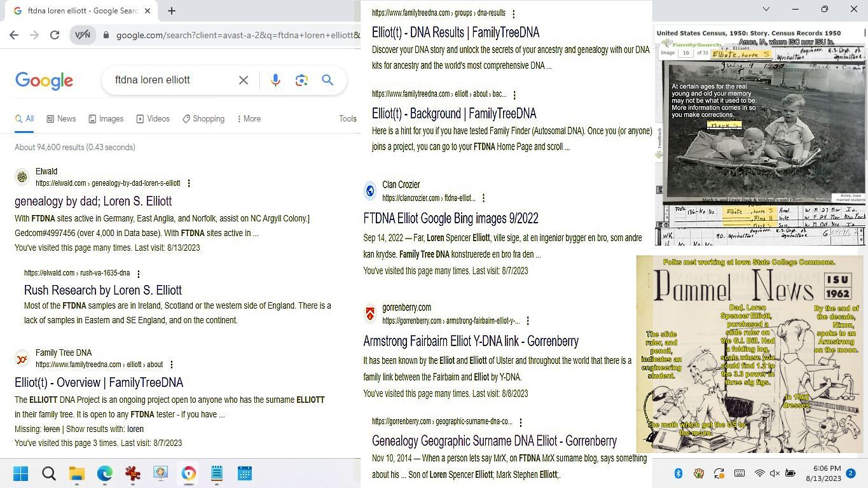The height and width of the screenshot is (488, 868).
Task: Open options dots beside armstrong-fairbairn-elliot URL
Action: (x=528, y=321)
